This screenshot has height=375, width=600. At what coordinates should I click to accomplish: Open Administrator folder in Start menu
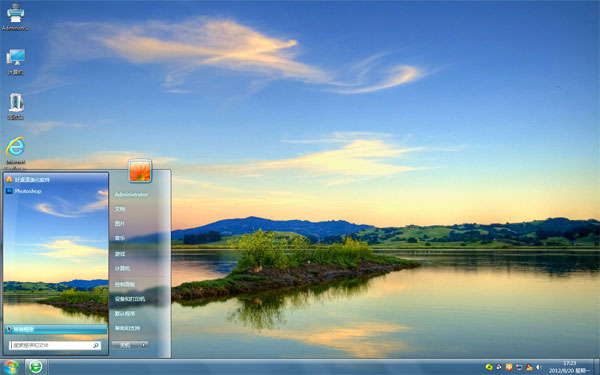coord(131,195)
